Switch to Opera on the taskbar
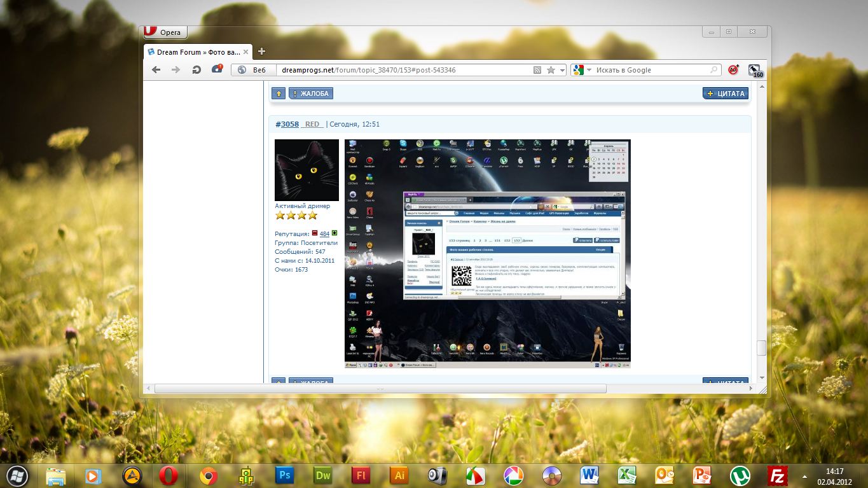 tap(169, 475)
